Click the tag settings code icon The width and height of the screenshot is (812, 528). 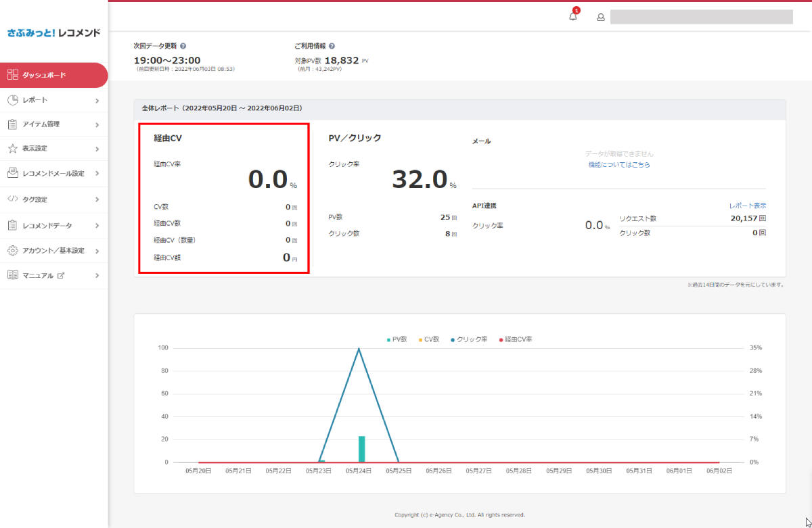12,199
